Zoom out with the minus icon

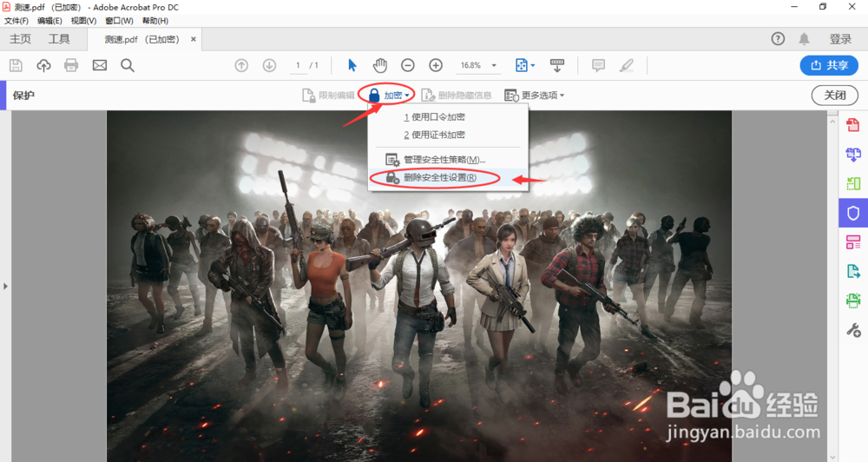408,65
